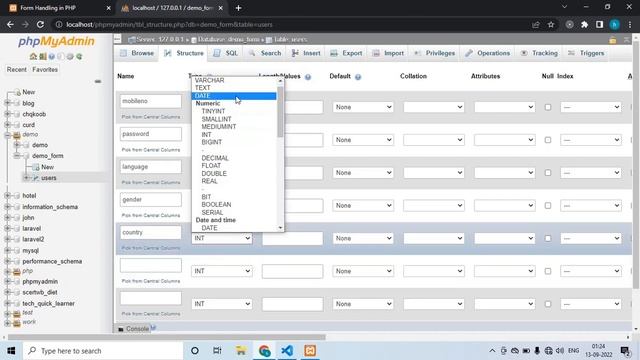
Task: Click Pick from Central Columns under mobileno
Action: 151,117
